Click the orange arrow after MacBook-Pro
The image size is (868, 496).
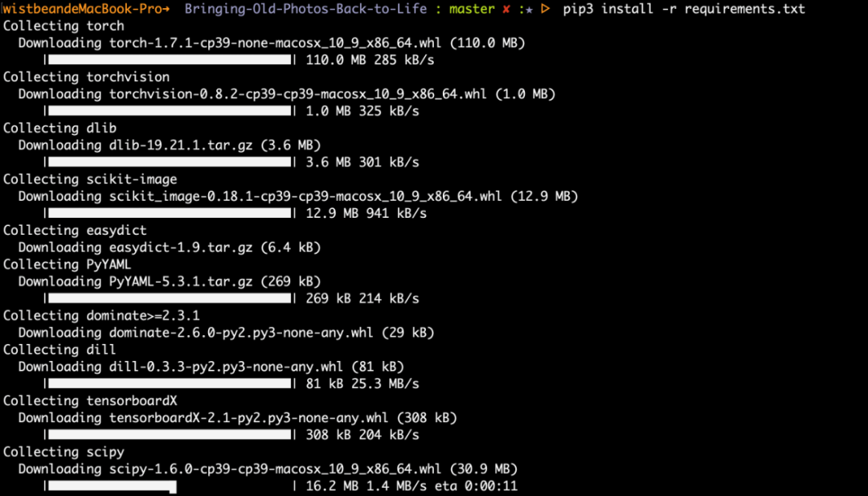(166, 9)
